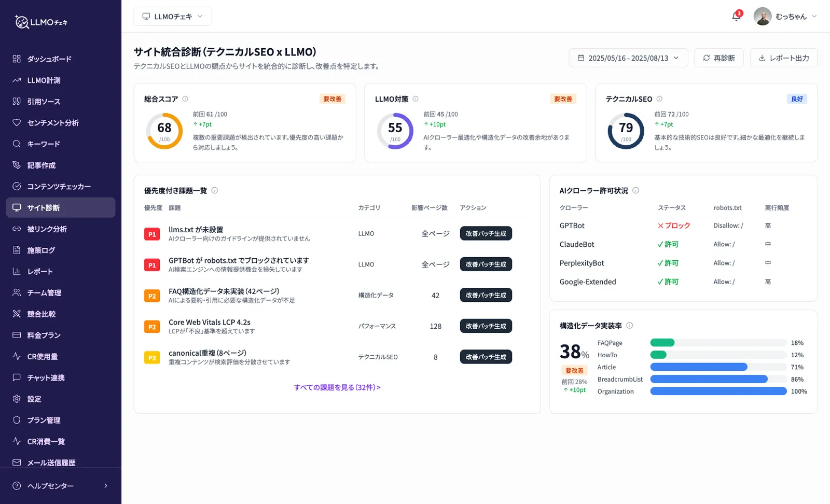
Task: Click the LLMOチェキ logo icon
Action: click(22, 22)
